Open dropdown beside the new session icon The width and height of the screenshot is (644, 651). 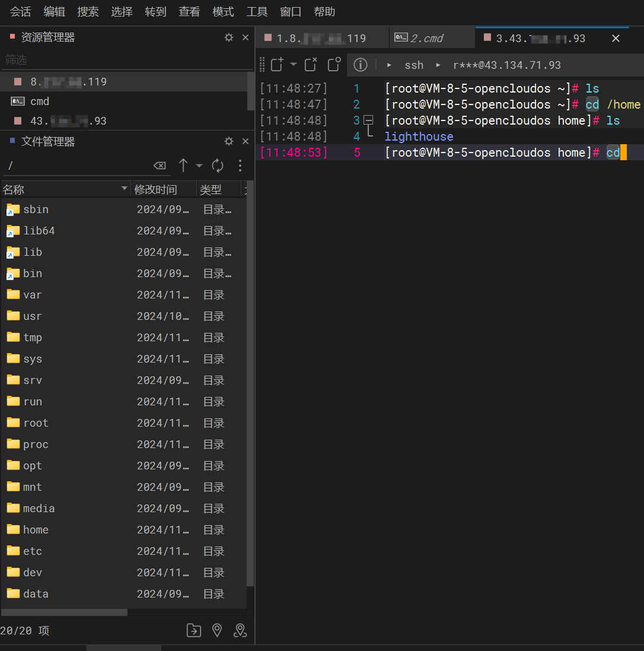click(294, 64)
